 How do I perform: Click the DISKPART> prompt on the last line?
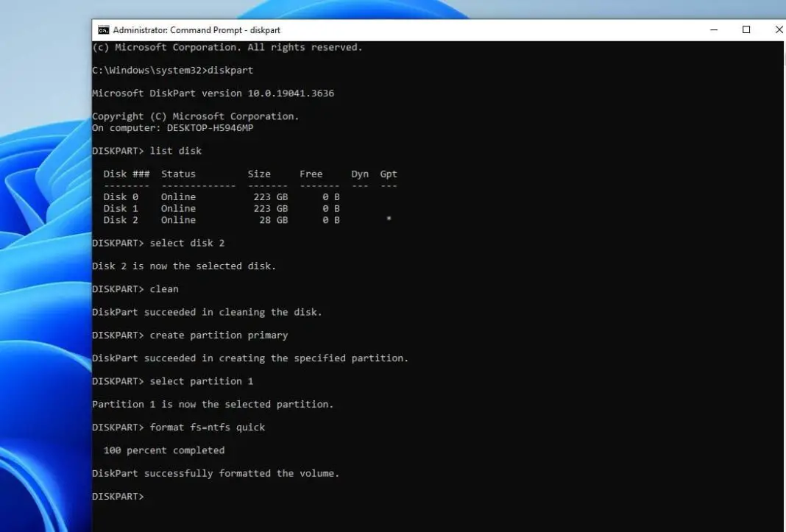tap(117, 496)
